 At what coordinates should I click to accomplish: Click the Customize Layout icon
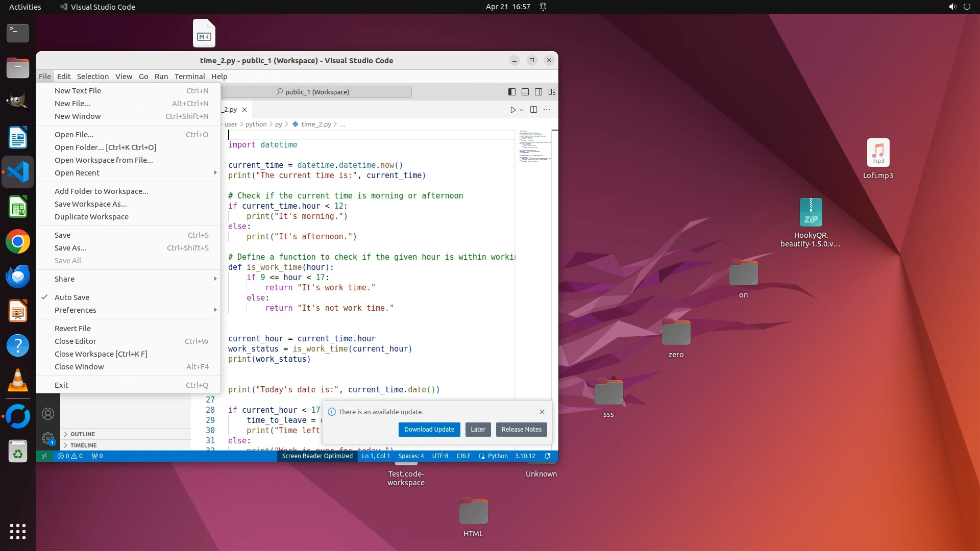click(x=552, y=92)
